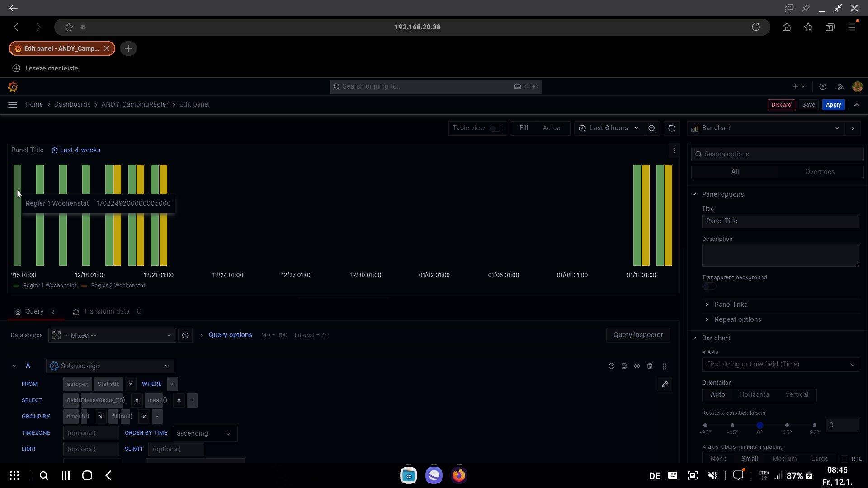Viewport: 868px width, 488px height.
Task: Refresh the dashboard panel
Action: (x=671, y=128)
